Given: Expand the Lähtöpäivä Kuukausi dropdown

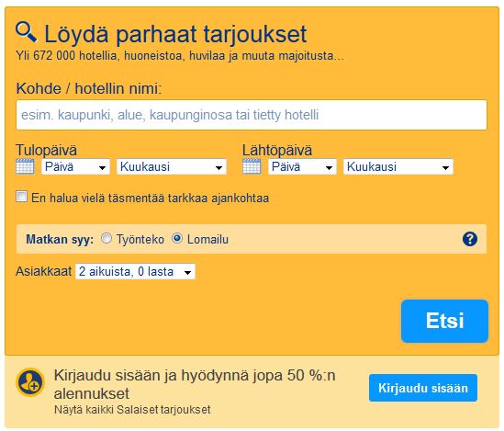Looking at the screenshot, I should (398, 166).
